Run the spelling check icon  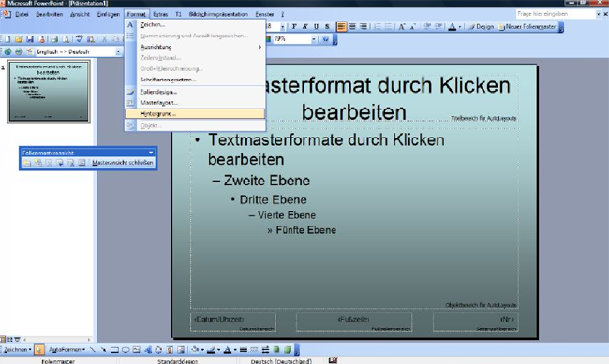coord(80,38)
